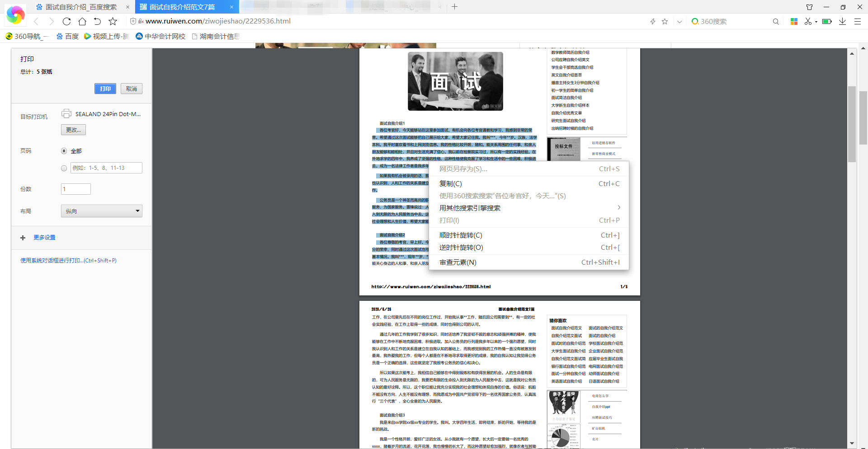Select the 全部 pages radio button
The width and height of the screenshot is (868, 449).
click(x=64, y=151)
